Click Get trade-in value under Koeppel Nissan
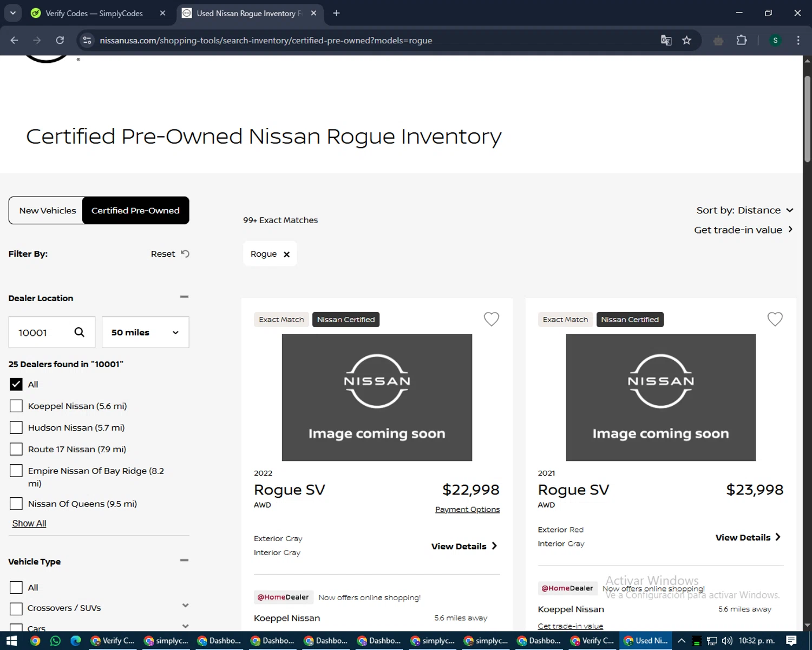Image resolution: width=812 pixels, height=650 pixels. pos(570,626)
